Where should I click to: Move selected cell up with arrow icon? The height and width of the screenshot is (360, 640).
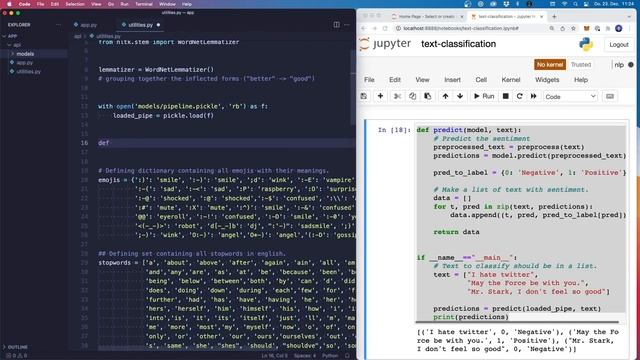(445, 96)
